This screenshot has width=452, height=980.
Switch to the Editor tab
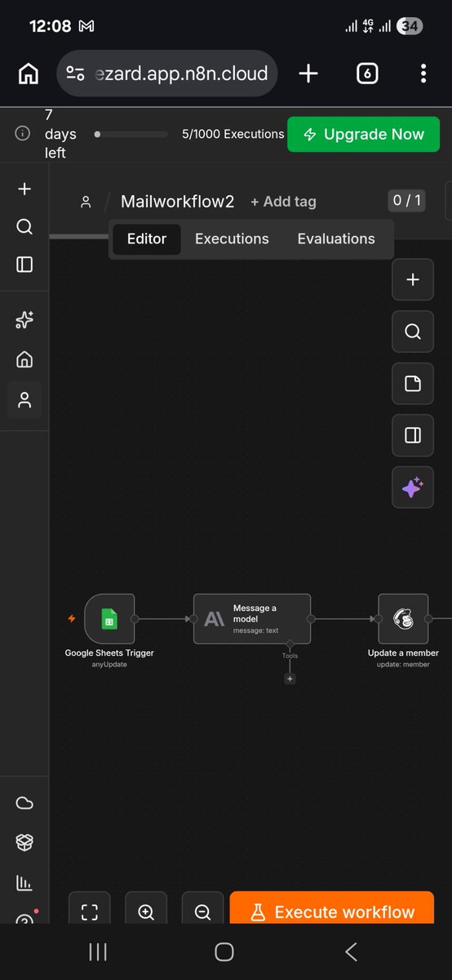[147, 239]
